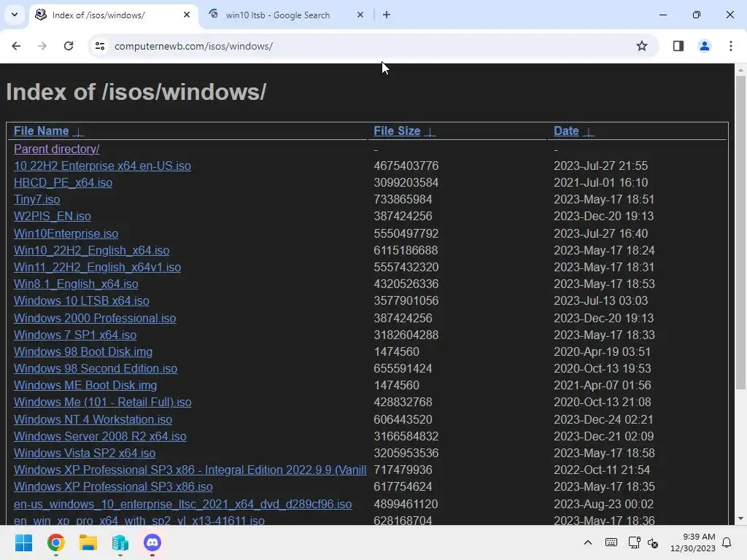The height and width of the screenshot is (560, 747).
Task: Open the display network tray icon
Action: point(634,542)
